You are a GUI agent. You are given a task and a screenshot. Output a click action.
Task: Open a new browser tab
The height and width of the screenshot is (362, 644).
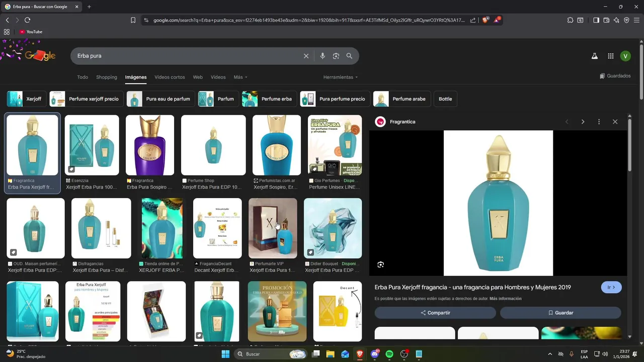[89, 7]
